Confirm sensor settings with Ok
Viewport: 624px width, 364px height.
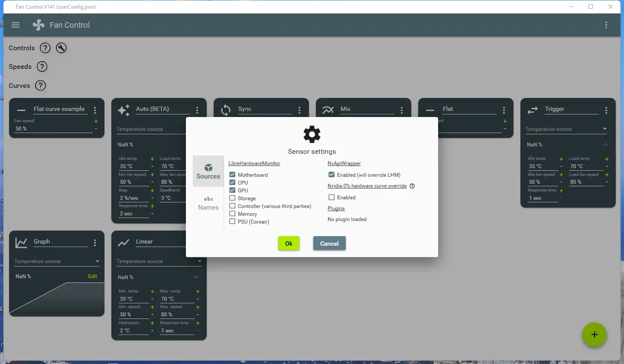coord(289,244)
